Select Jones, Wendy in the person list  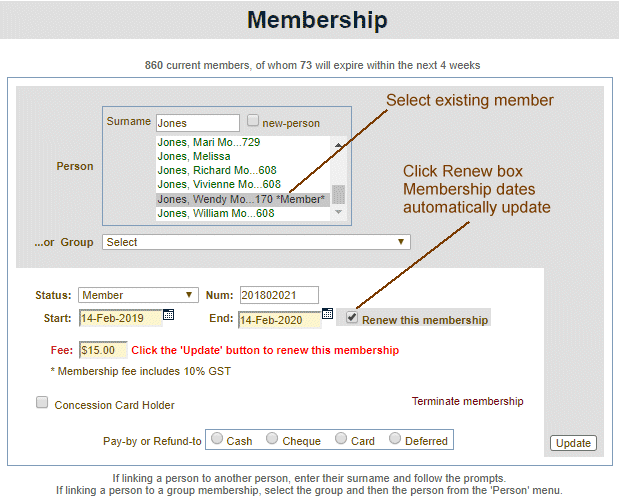[x=242, y=199]
